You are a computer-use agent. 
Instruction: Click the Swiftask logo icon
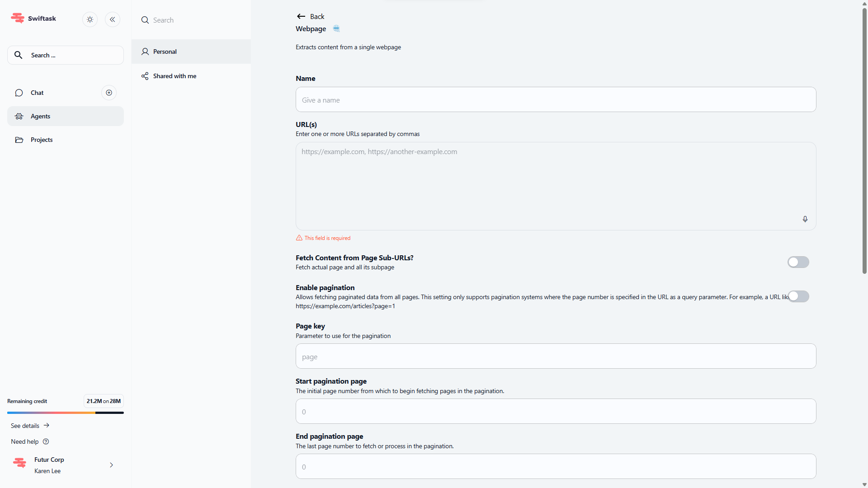point(18,18)
